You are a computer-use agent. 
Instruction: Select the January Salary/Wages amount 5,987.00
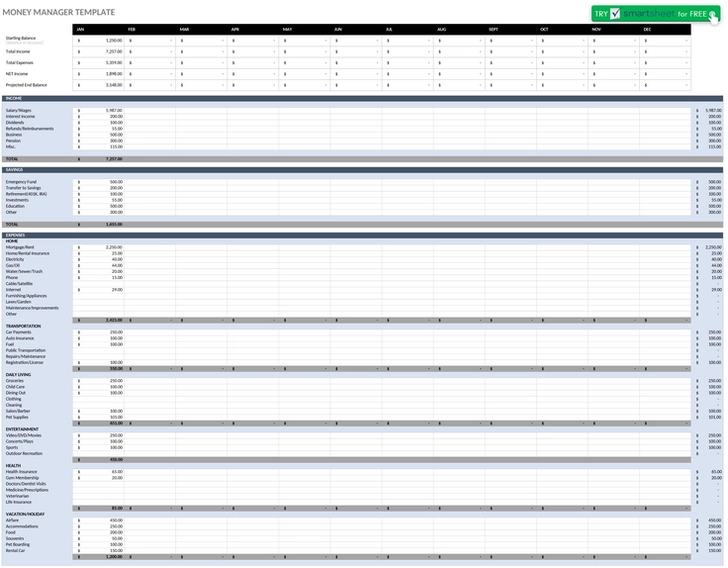pyautogui.click(x=99, y=111)
